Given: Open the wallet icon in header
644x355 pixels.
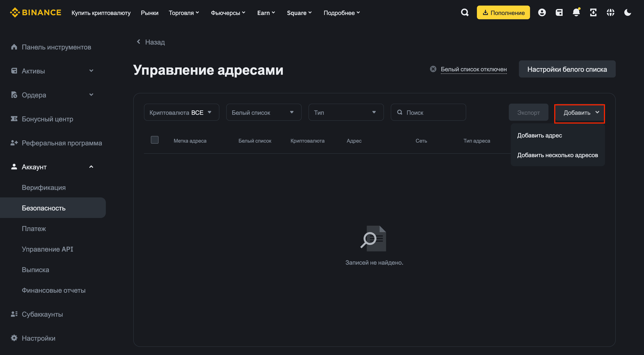Looking at the screenshot, I should [559, 12].
